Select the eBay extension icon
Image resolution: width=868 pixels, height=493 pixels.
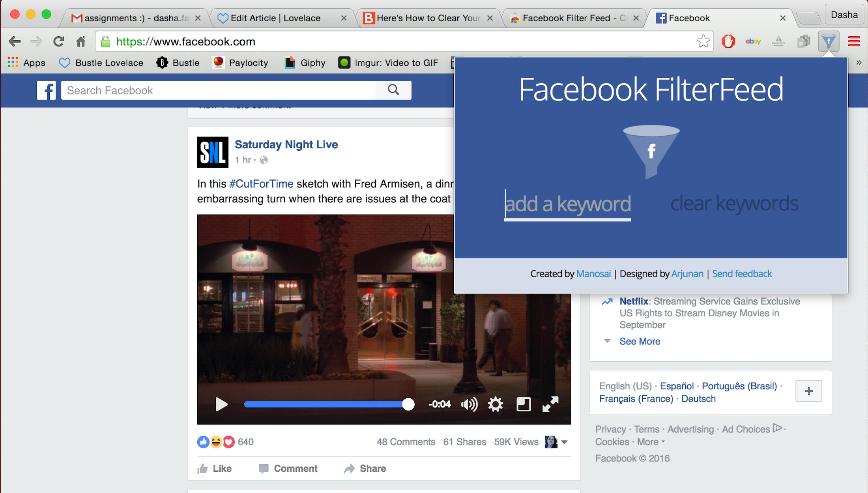[x=754, y=41]
